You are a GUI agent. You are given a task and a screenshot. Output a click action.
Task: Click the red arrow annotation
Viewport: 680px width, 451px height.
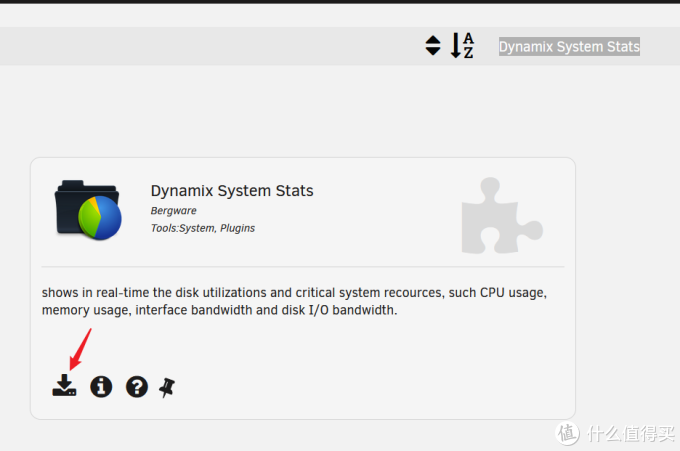[81, 349]
